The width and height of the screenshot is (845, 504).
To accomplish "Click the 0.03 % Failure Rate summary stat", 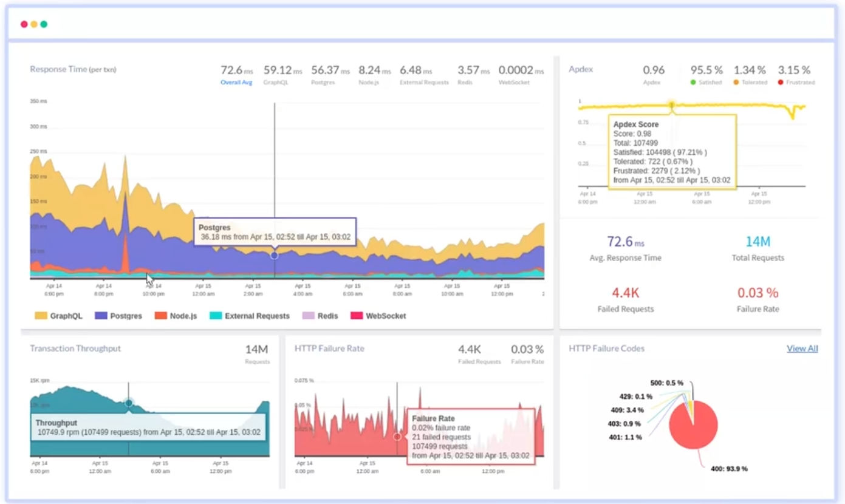I will pyautogui.click(x=758, y=299).
